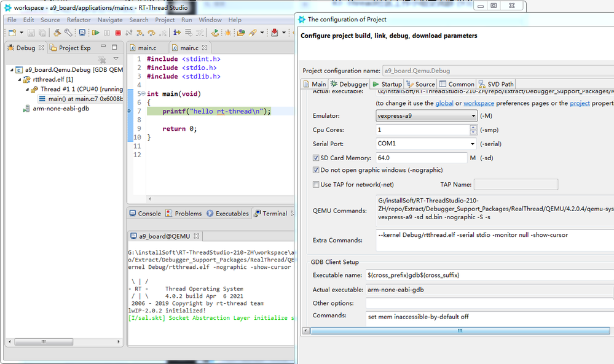Open the download icon dropdown arrow

[x=284, y=33]
